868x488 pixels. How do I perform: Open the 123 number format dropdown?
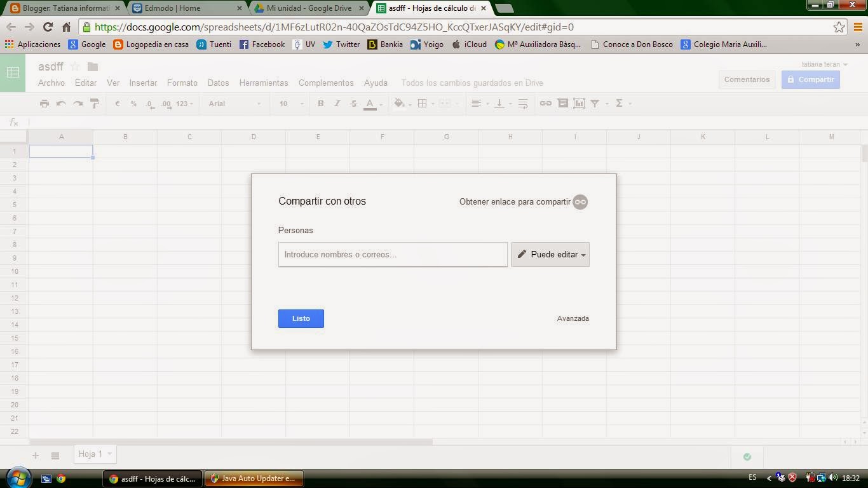click(x=182, y=103)
